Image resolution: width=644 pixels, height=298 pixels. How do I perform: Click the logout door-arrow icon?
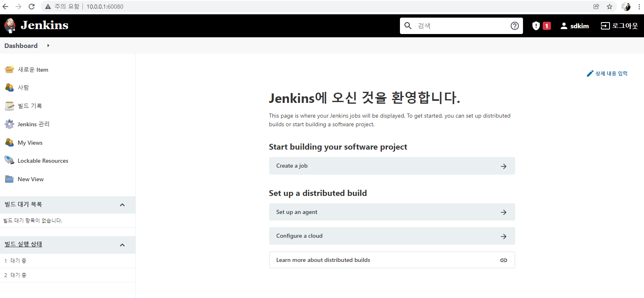(605, 26)
